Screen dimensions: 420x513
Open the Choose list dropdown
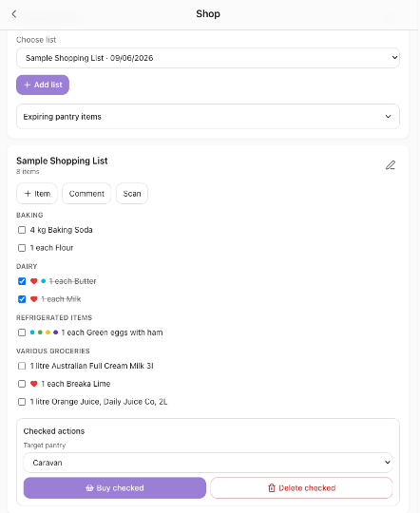coord(208,58)
